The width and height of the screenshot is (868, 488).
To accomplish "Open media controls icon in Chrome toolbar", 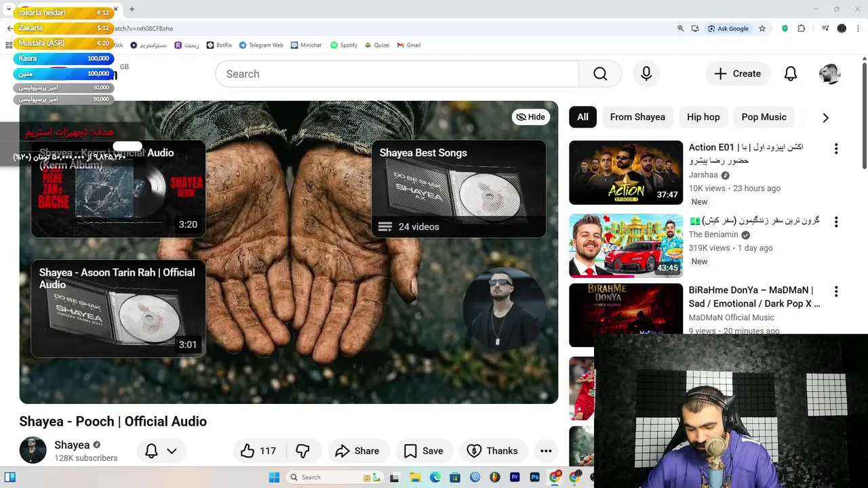I will (825, 28).
